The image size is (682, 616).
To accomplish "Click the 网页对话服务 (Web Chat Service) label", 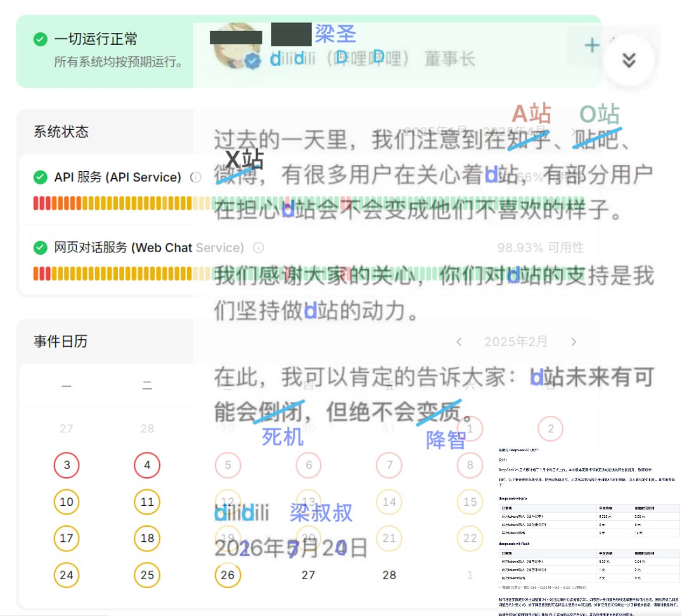I will (149, 248).
